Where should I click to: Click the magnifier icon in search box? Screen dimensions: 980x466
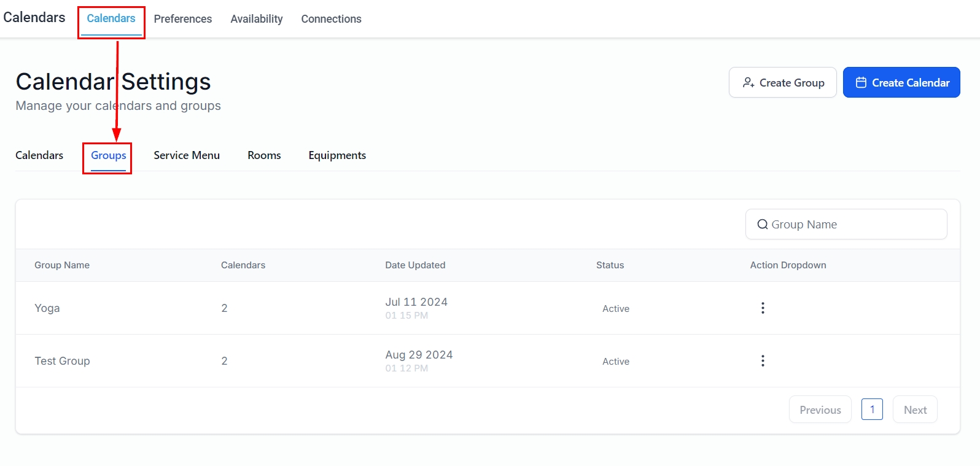click(762, 225)
